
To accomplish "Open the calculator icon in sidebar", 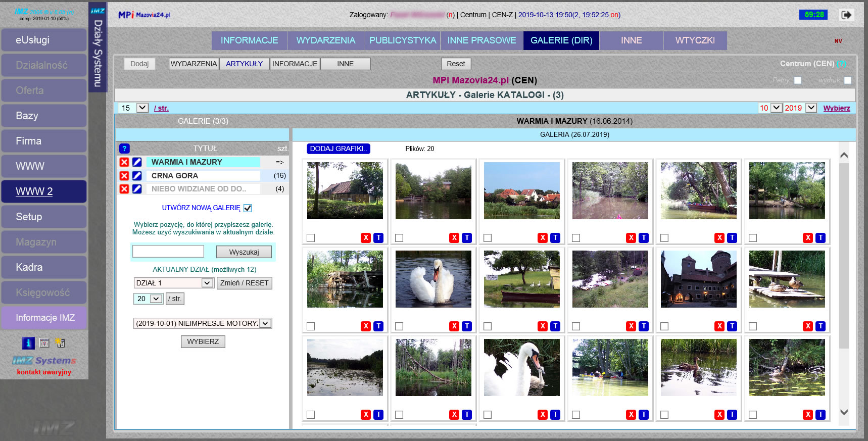I will (x=44, y=343).
